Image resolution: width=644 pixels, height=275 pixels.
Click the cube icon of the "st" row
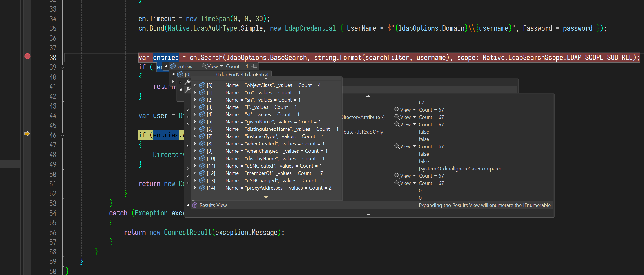202,114
